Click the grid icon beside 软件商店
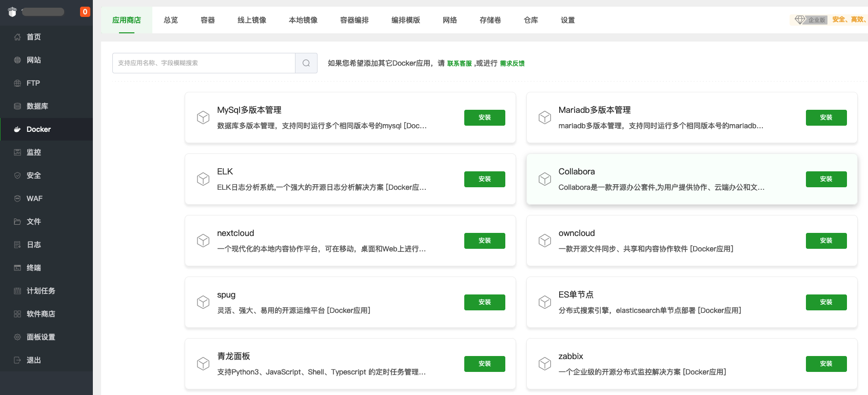 17,314
